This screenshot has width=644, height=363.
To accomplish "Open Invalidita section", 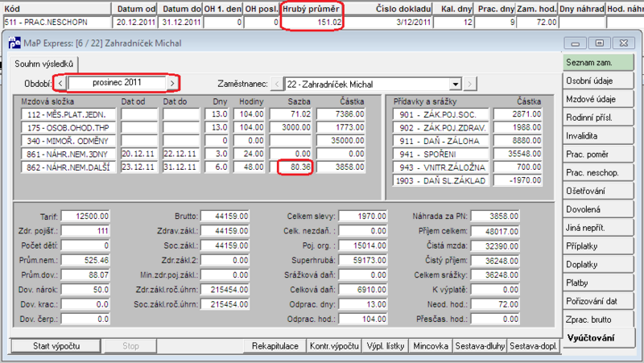I will tap(598, 136).
